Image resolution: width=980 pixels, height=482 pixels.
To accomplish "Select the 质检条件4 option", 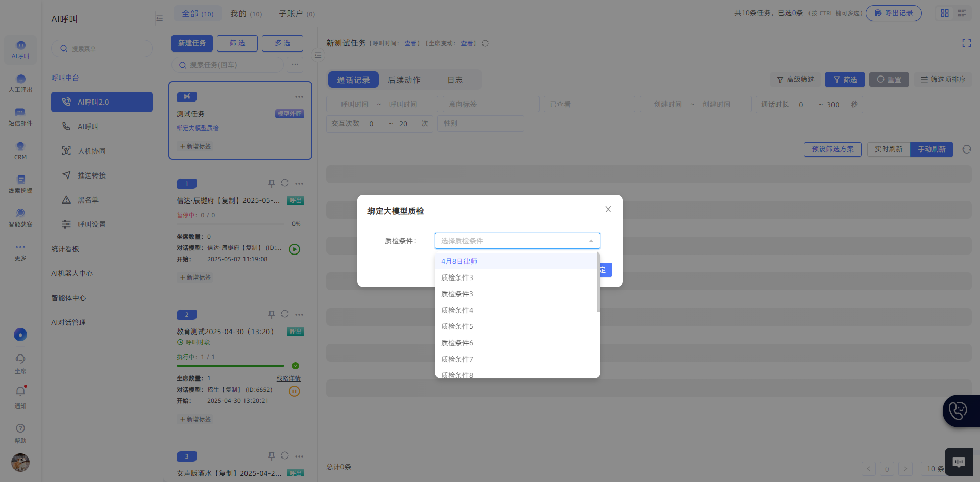I will click(x=516, y=310).
